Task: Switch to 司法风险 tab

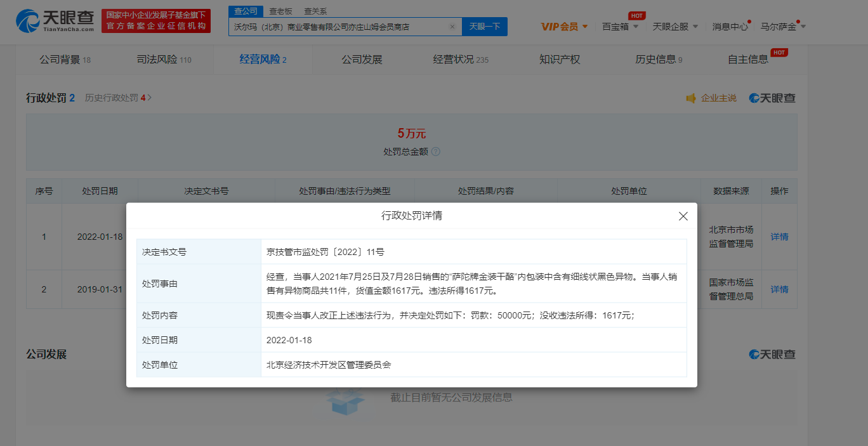Action: 164,60
